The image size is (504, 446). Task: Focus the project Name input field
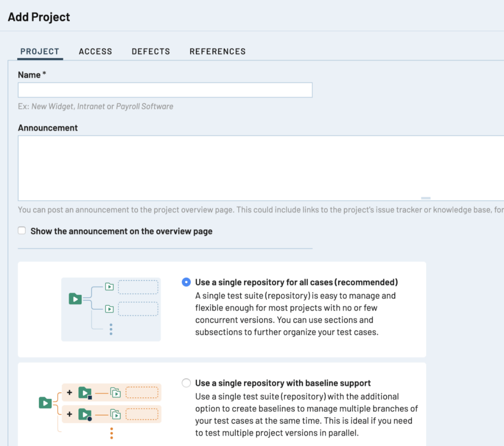(165, 90)
